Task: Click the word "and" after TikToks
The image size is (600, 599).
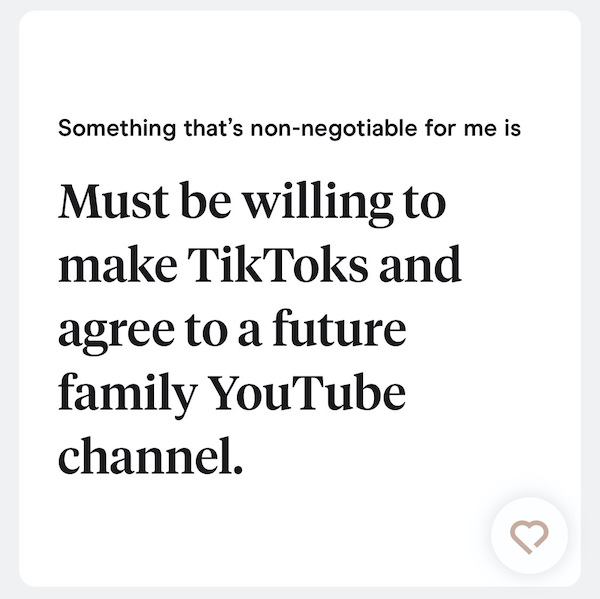Action: coord(419,267)
